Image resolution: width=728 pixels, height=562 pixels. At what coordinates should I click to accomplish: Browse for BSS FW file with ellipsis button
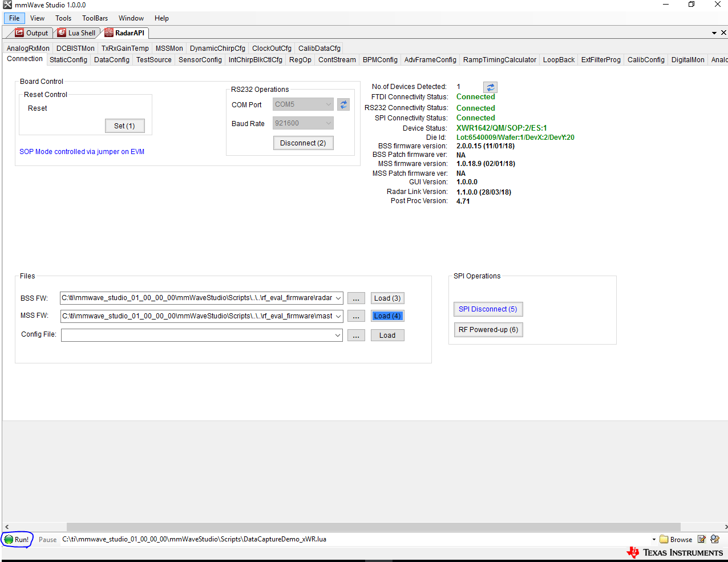[x=356, y=298]
